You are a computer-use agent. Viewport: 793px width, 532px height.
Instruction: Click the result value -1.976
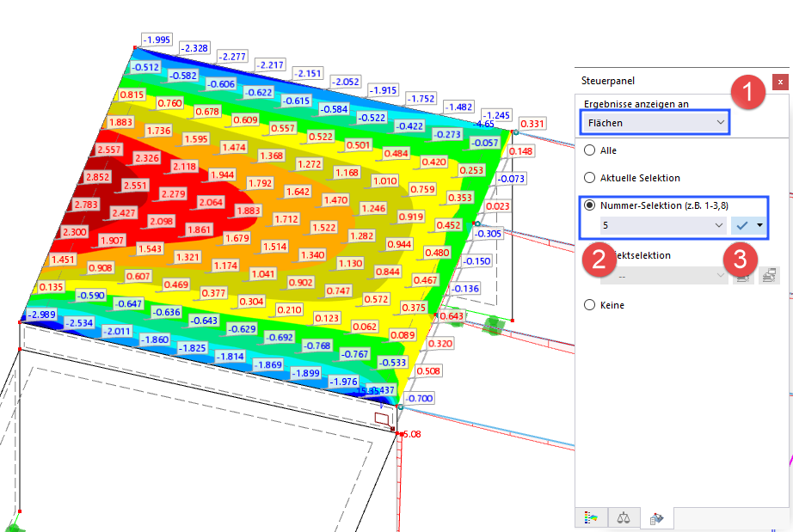coord(344,382)
